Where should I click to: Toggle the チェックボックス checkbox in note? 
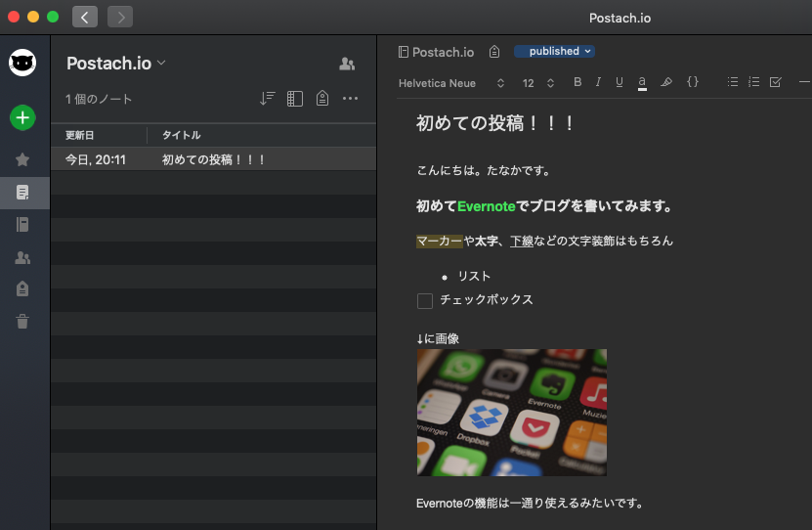425,301
